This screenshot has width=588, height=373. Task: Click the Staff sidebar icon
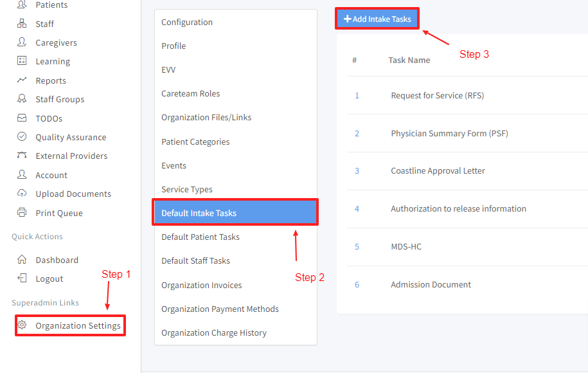[x=22, y=24]
